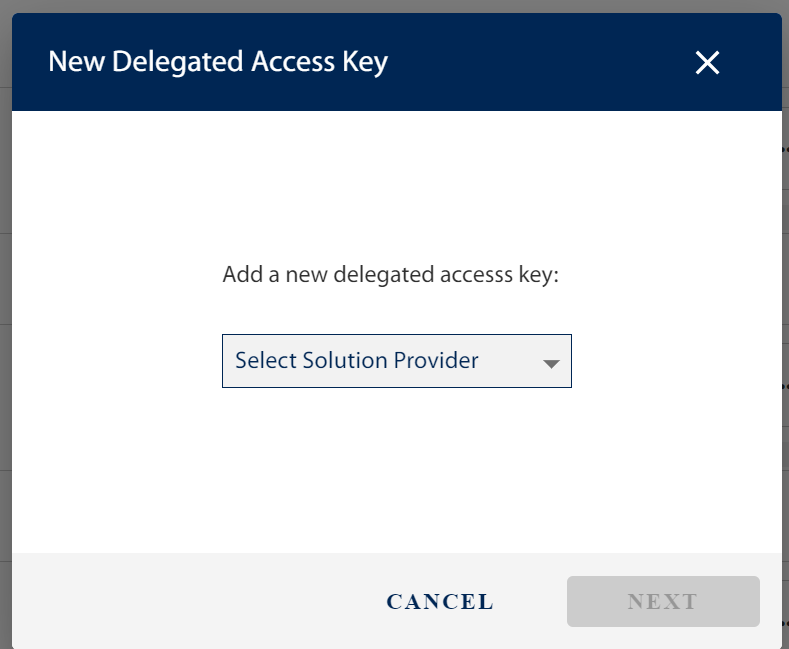
Task: Click the "Add a new delegated accesss key" label
Action: tap(390, 274)
